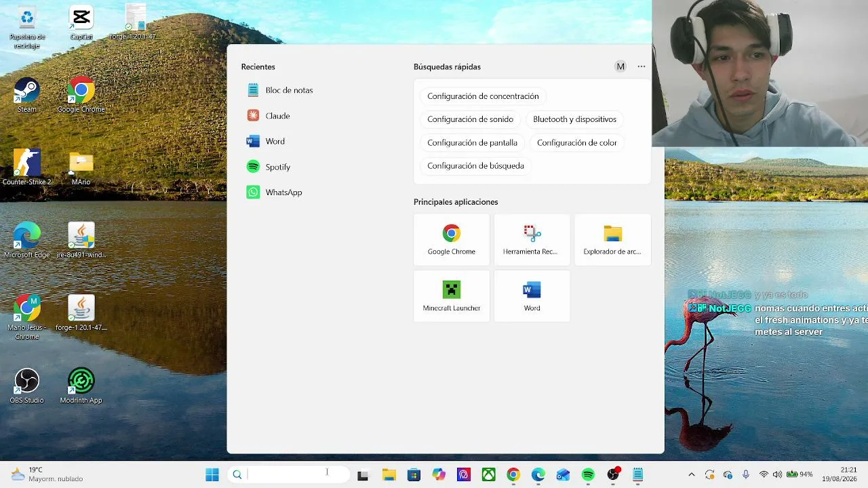The width and height of the screenshot is (868, 488).
Task: Launch Copilot from the taskbar
Action: (439, 474)
